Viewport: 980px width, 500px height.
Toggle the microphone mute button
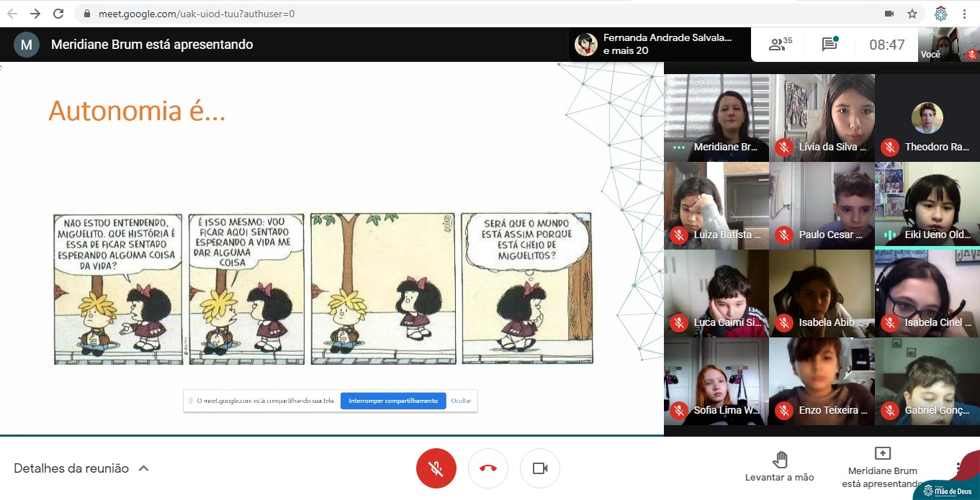coord(436,468)
